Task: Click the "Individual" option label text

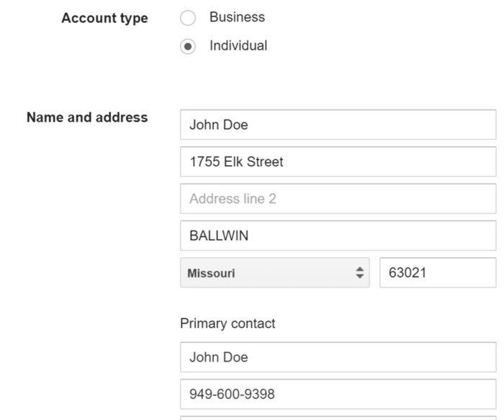Action: 238,46
